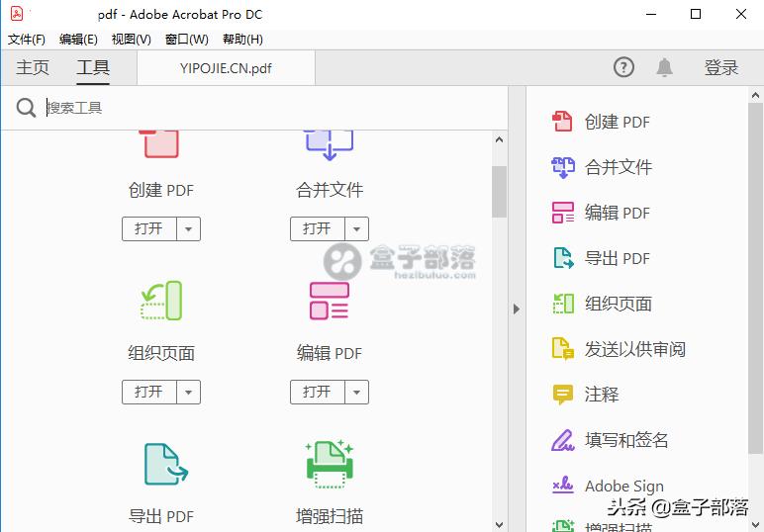The image size is (764, 532).
Task: Click the tools list scrollbar thumb
Action: [499, 191]
